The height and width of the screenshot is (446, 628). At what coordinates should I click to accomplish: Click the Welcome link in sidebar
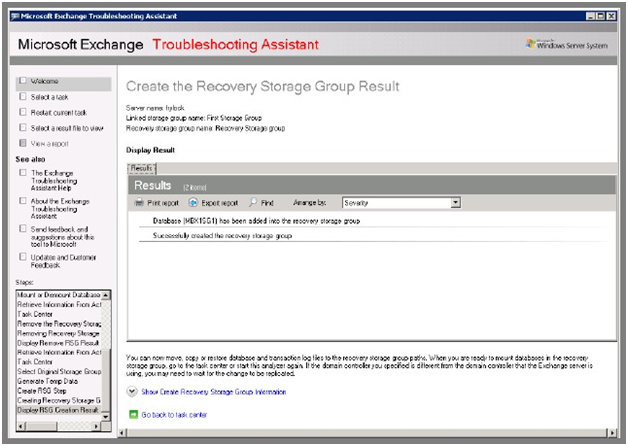point(44,81)
